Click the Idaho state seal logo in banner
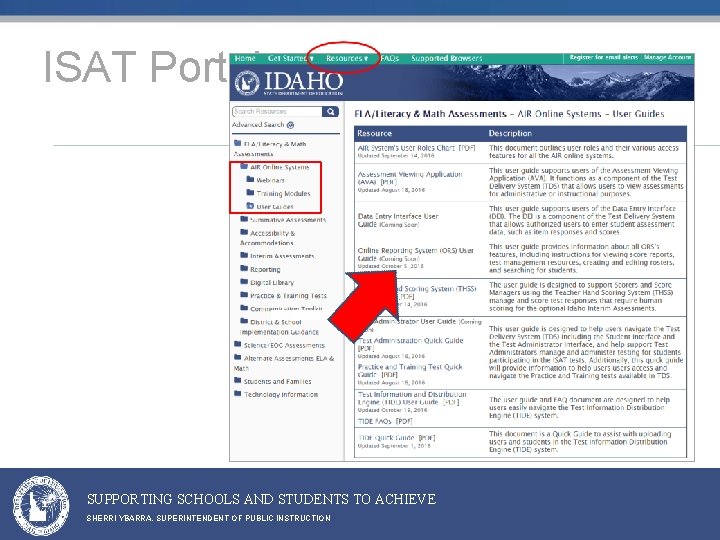 tap(247, 83)
